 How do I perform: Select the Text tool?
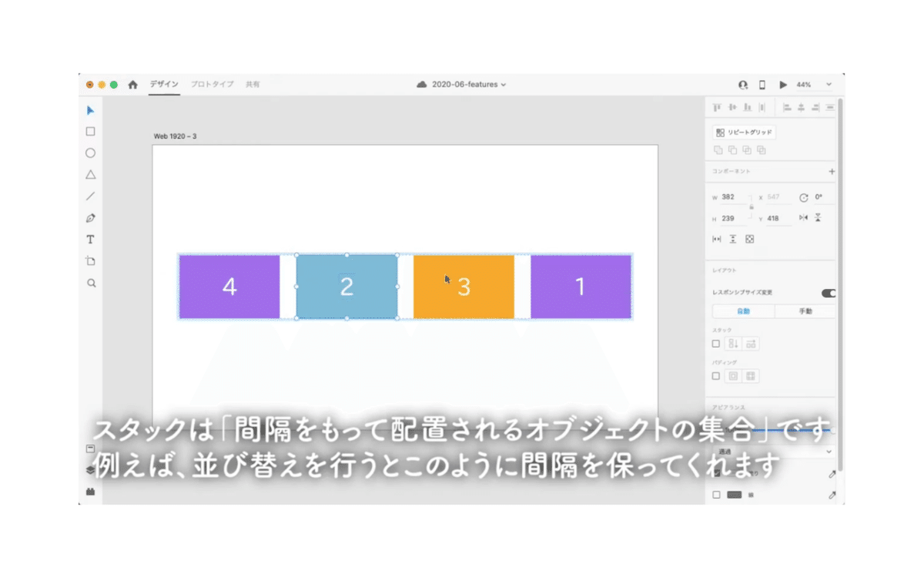tap(90, 240)
